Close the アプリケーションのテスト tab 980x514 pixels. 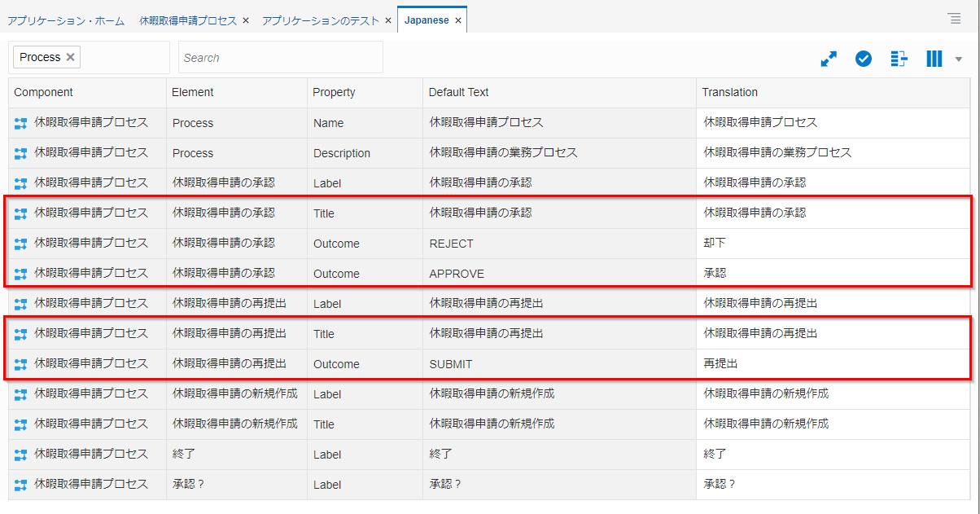tap(388, 20)
